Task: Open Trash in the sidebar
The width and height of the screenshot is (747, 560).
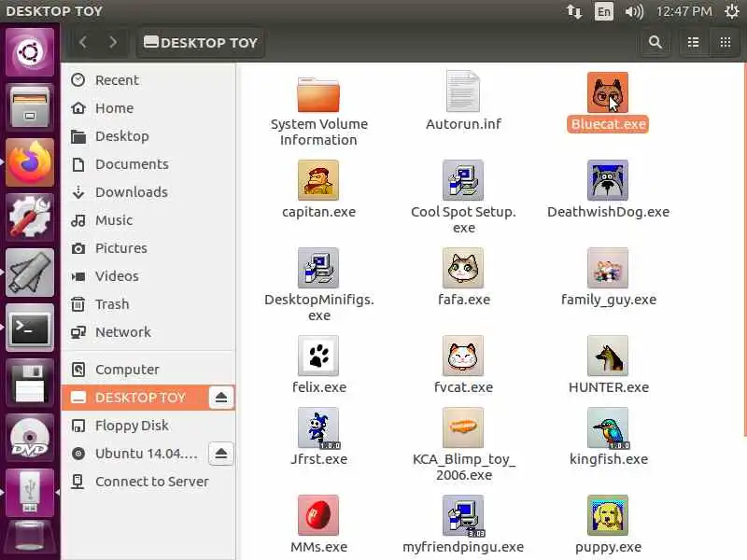Action: 148,304
